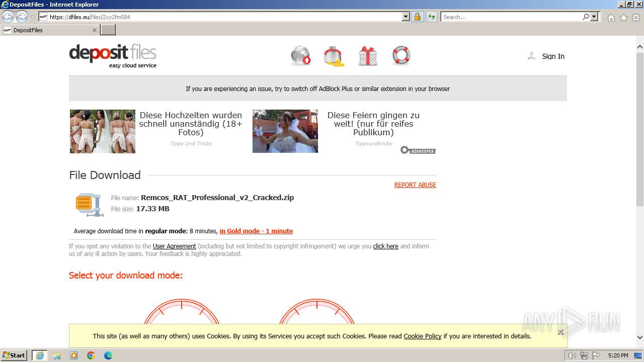The image size is (644, 362).
Task: Click the IE Back navigation button
Action: pyautogui.click(x=8, y=17)
